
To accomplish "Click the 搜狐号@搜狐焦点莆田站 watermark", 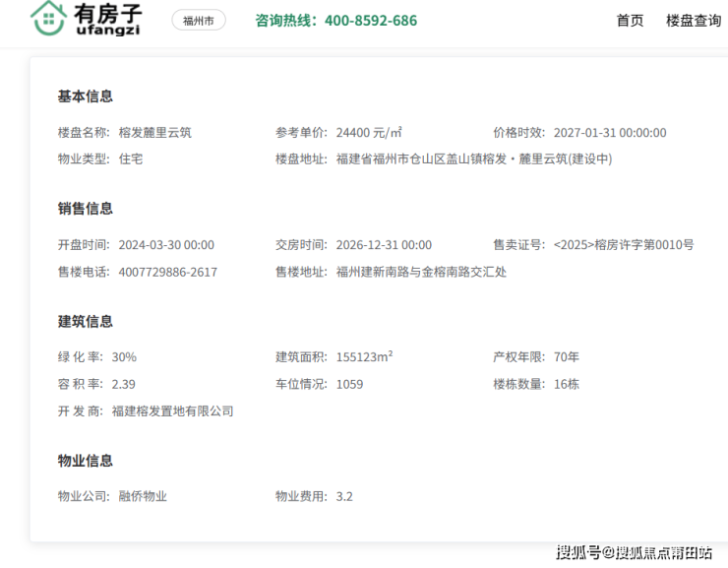I will (634, 552).
